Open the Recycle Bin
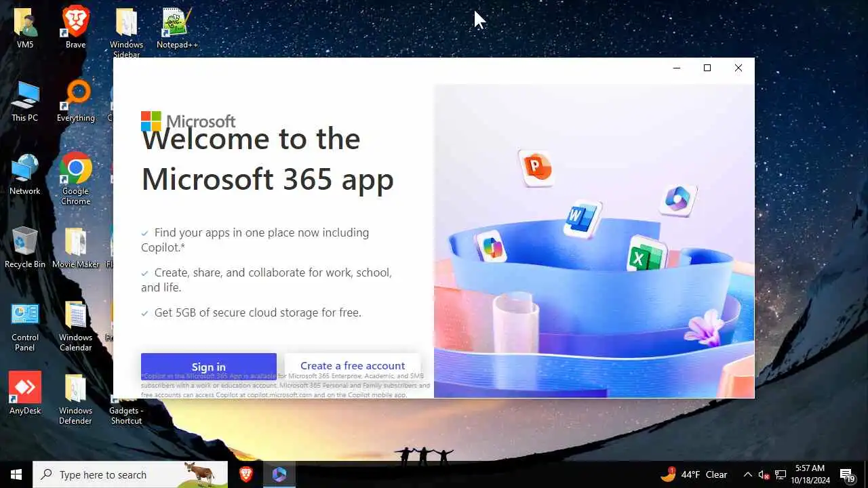Screen dimensions: 868x488 (x=25, y=248)
